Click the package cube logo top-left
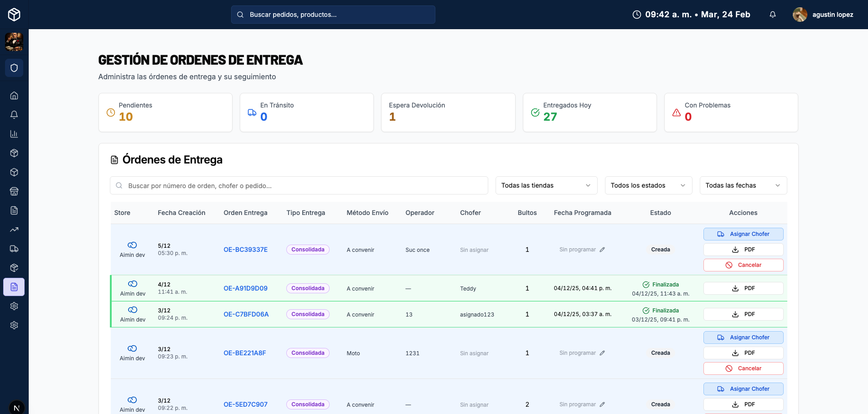The width and height of the screenshot is (868, 414). click(x=14, y=15)
